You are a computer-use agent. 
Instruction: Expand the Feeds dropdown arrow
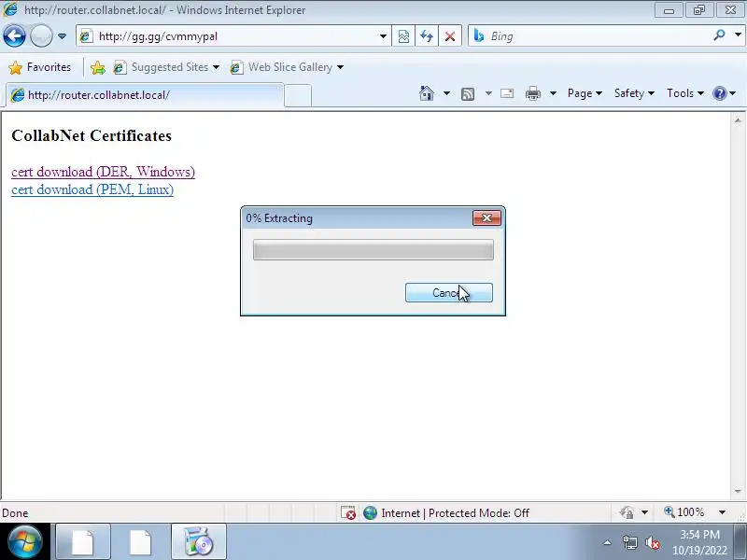click(x=488, y=93)
